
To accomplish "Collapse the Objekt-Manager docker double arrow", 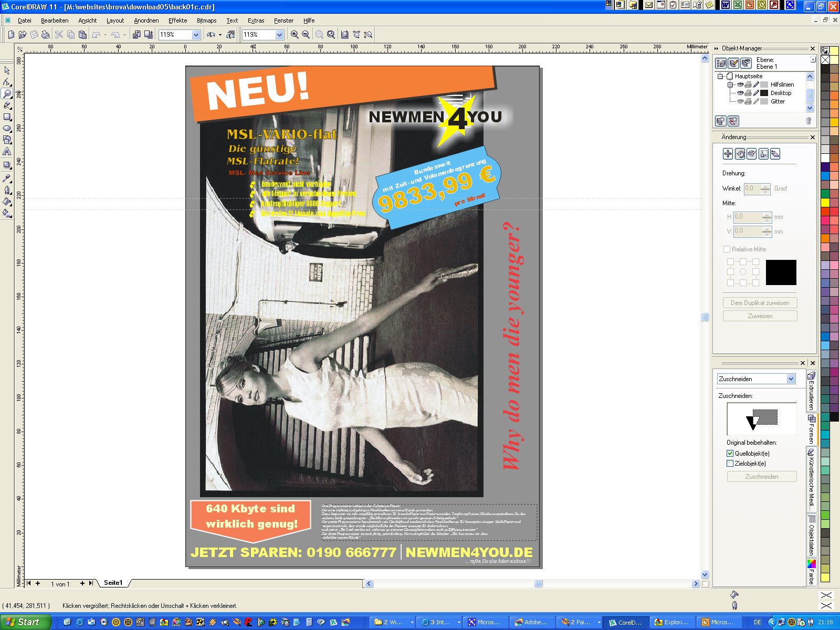I will coord(716,48).
